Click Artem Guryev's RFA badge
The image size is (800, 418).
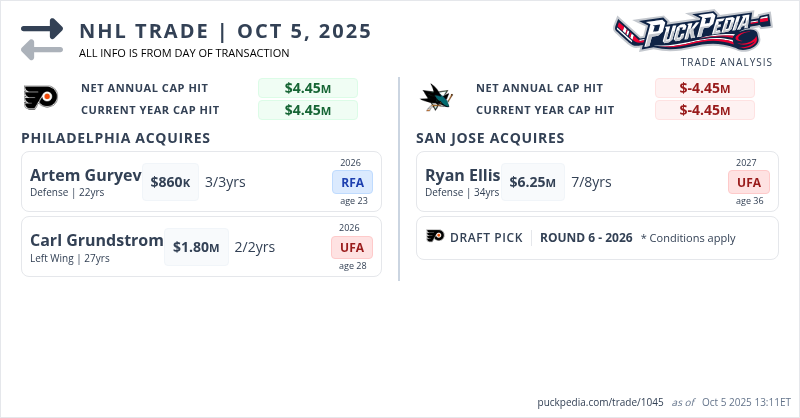click(352, 182)
